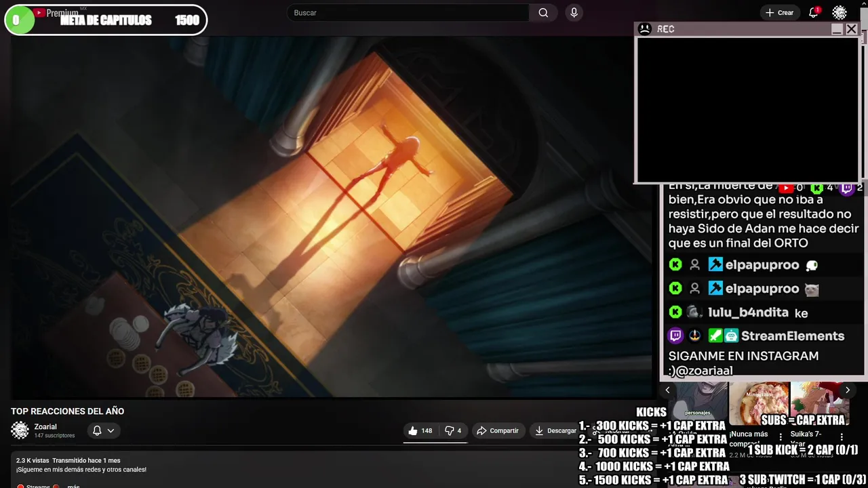Open options menu for "¡Nunca más compres!" short
The width and height of the screenshot is (868, 488).
coord(781,437)
